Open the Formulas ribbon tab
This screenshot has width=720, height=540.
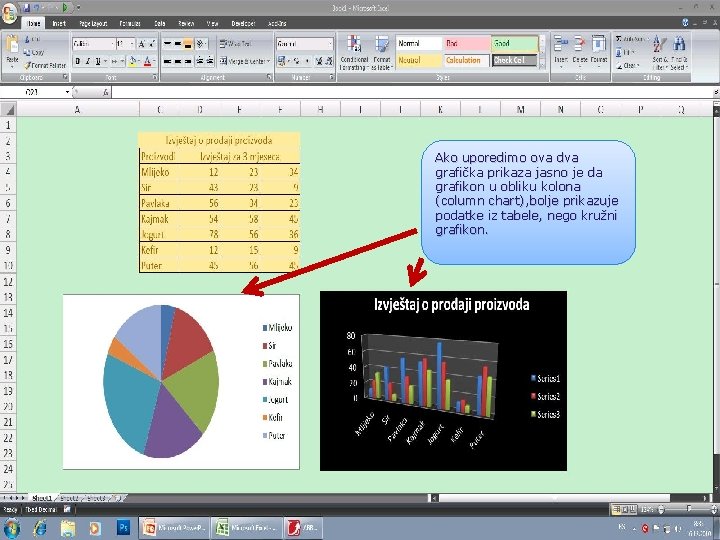point(130,23)
